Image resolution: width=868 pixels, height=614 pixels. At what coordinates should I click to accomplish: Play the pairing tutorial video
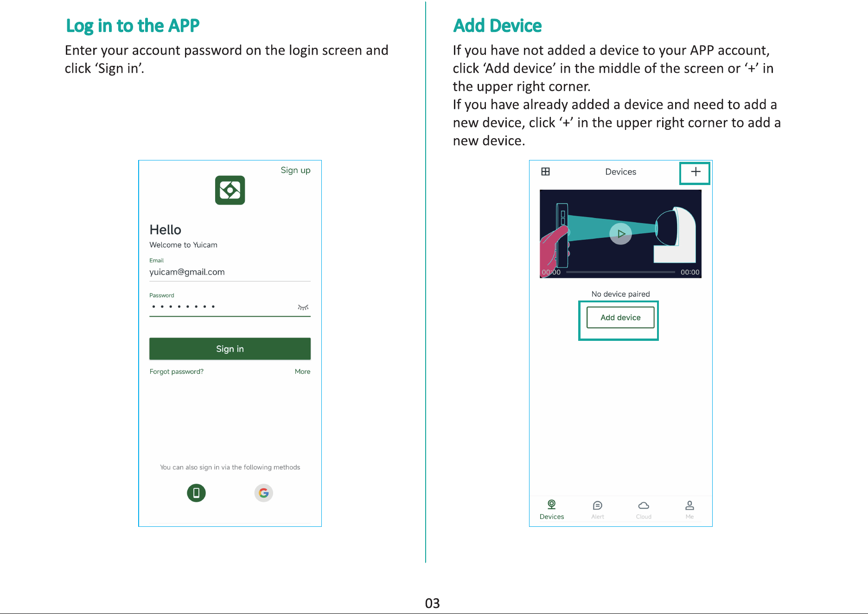tap(620, 234)
